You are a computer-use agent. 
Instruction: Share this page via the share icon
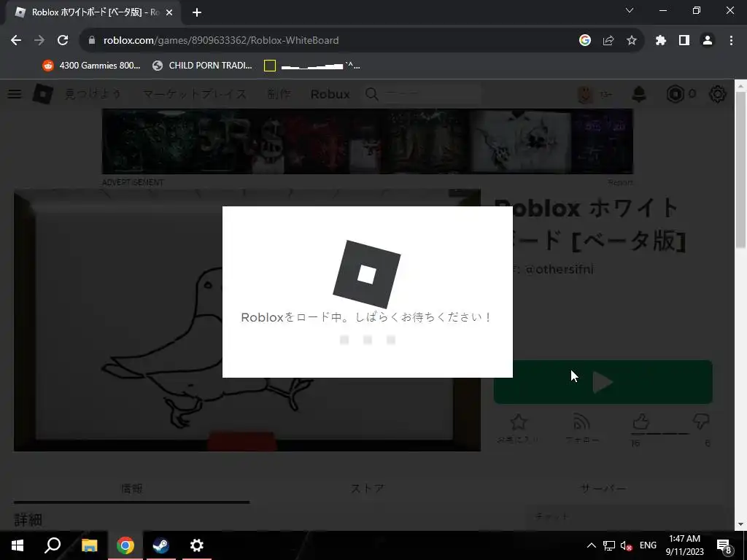(608, 41)
